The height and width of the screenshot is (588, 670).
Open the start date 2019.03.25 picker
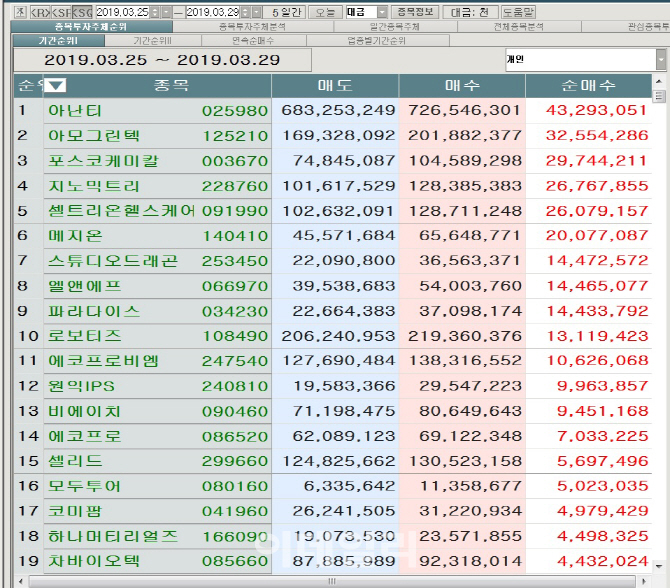(166, 11)
